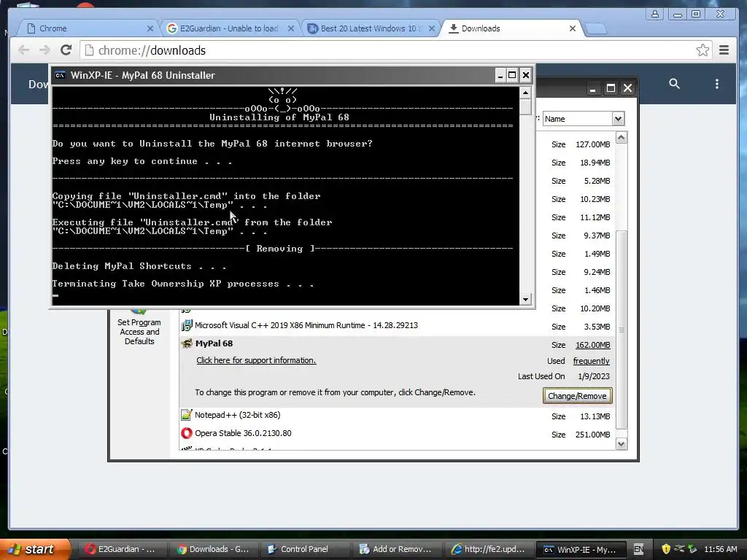This screenshot has width=747, height=560.
Task: Open the Chrome hamburger menu
Action: pos(724,50)
